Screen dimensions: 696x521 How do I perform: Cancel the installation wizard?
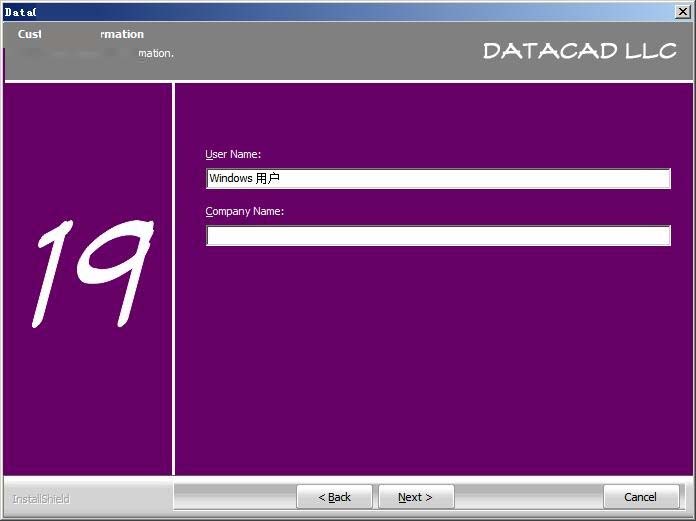pyautogui.click(x=641, y=497)
